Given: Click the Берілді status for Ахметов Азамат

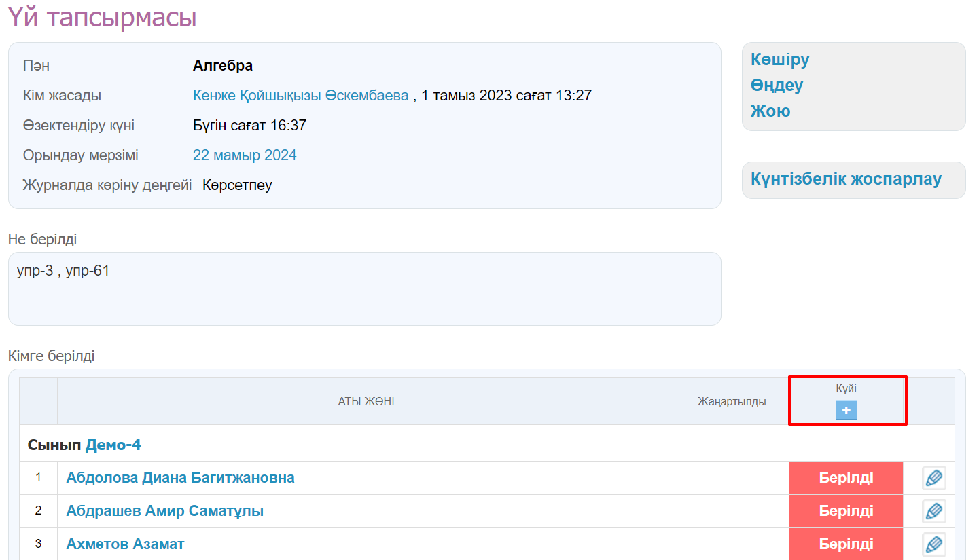Looking at the screenshot, I should [x=846, y=544].
